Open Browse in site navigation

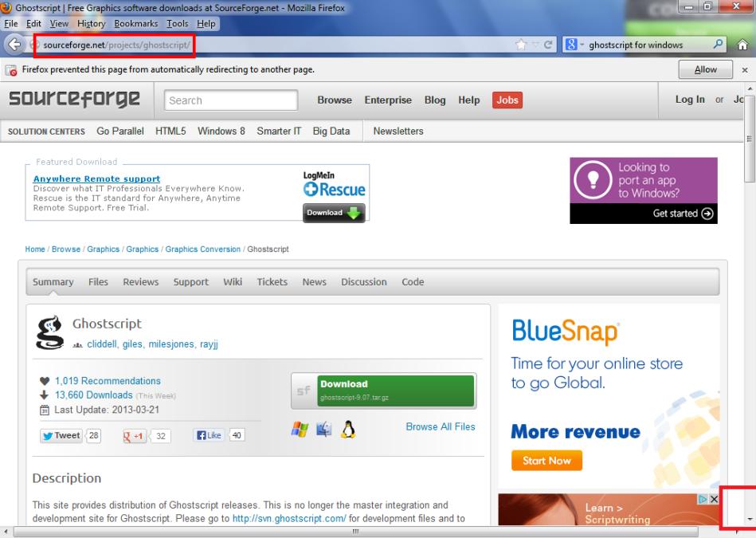(x=335, y=100)
